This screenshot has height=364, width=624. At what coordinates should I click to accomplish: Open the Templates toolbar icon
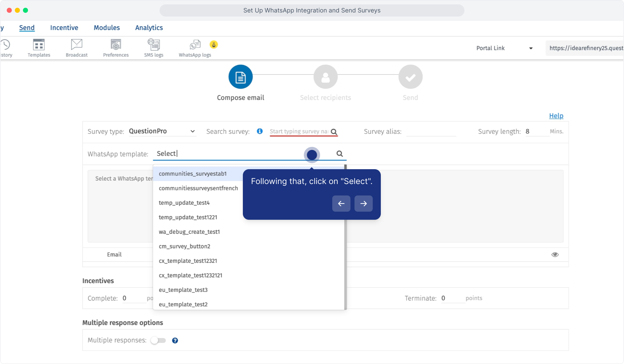coord(39,48)
